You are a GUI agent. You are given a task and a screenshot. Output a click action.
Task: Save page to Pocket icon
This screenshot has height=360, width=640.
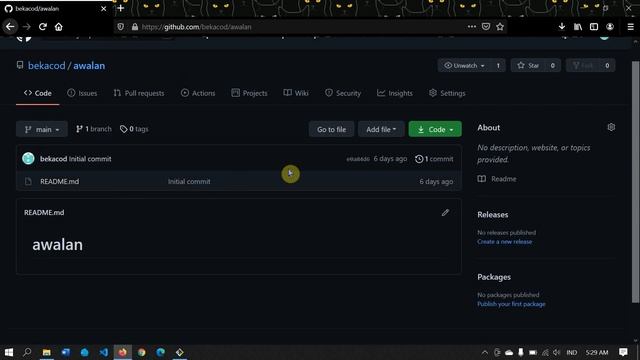pyautogui.click(x=486, y=27)
